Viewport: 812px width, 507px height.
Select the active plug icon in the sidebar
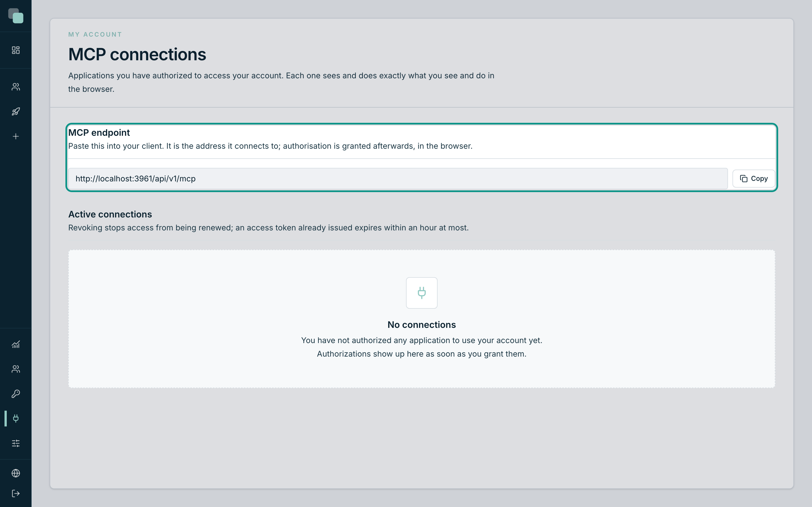[16, 419]
